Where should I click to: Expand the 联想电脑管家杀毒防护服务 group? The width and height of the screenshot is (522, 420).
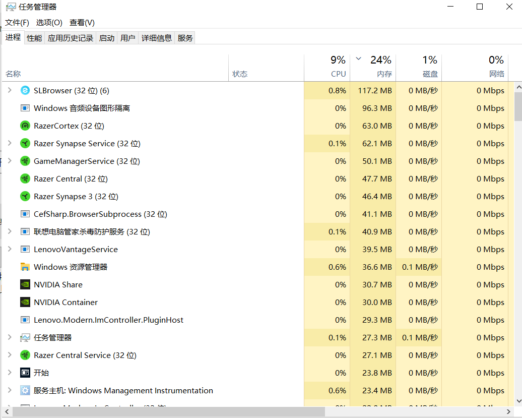click(10, 231)
